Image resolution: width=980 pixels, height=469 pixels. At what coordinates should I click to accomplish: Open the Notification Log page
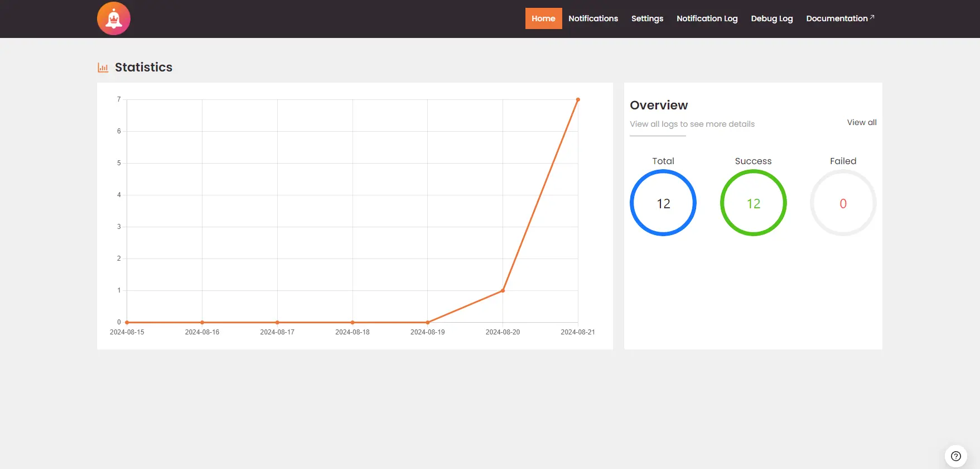pos(707,18)
